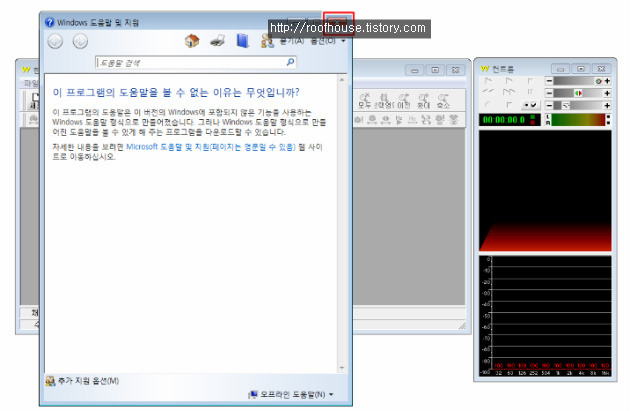630x411 pixels.
Task: Click rewind button in 컨트롤 window
Action: tap(488, 92)
